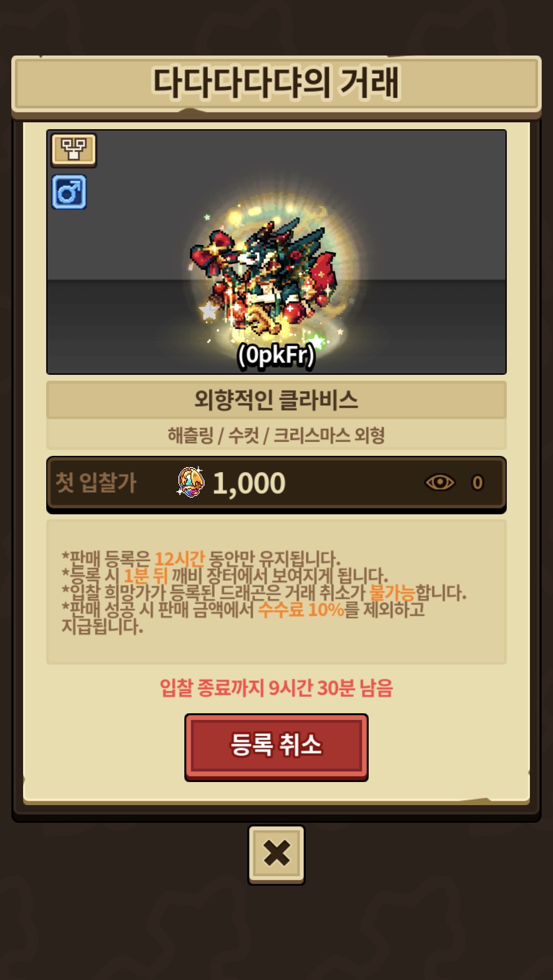Tap the final 지급됩니다 notice line
Viewport: 553px width, 980px height.
102,626
